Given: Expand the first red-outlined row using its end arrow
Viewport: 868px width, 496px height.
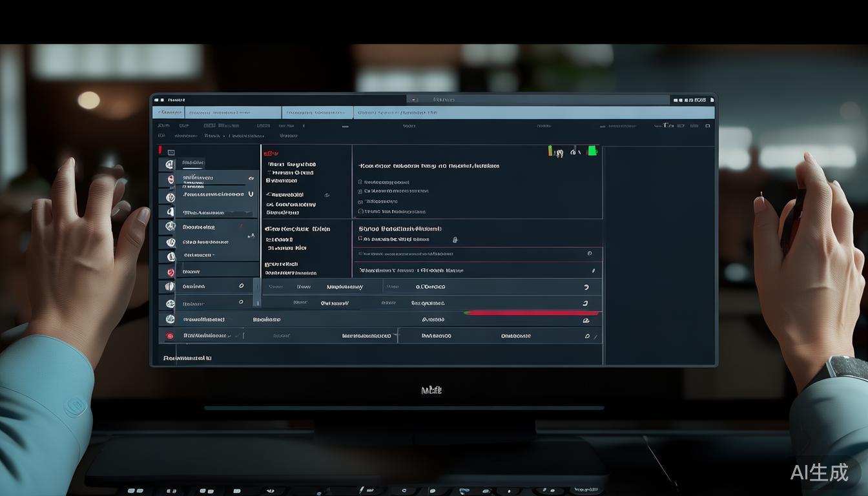Looking at the screenshot, I should click(x=590, y=254).
